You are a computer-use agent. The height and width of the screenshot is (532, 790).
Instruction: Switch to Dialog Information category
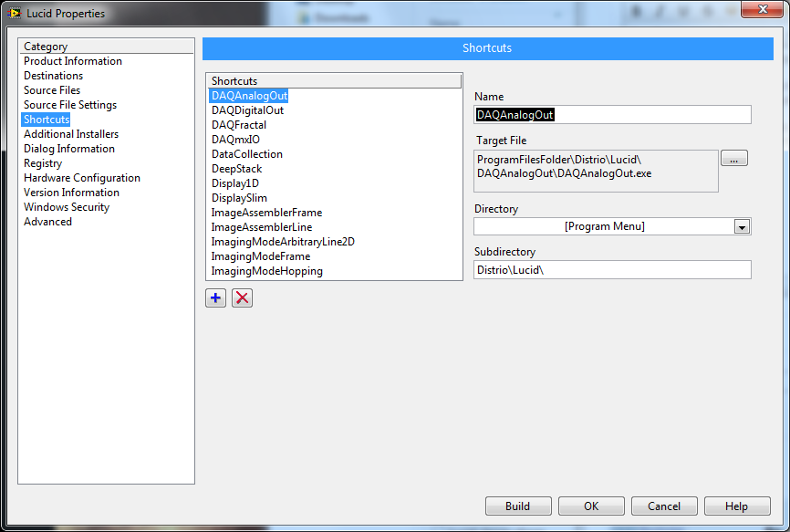coord(69,149)
